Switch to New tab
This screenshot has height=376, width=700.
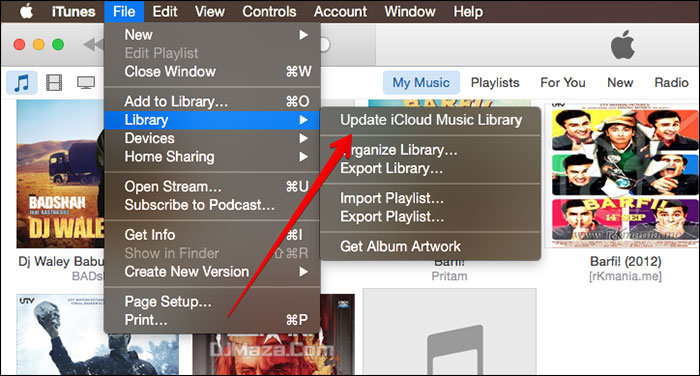[620, 83]
